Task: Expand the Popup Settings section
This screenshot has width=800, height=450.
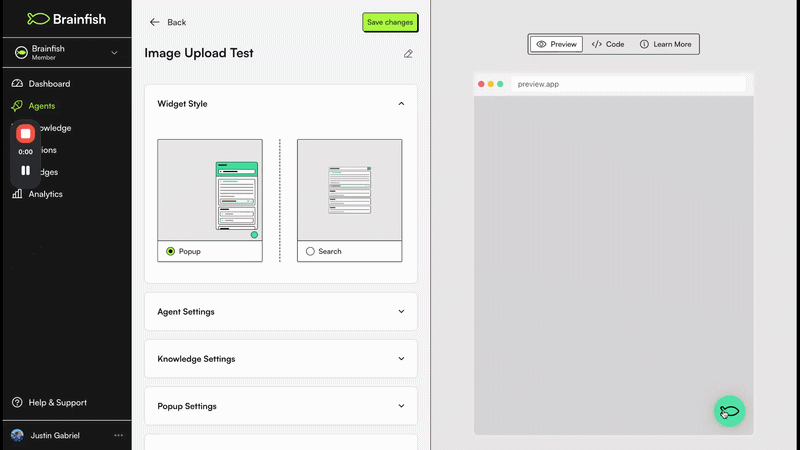Action: pyautogui.click(x=281, y=406)
